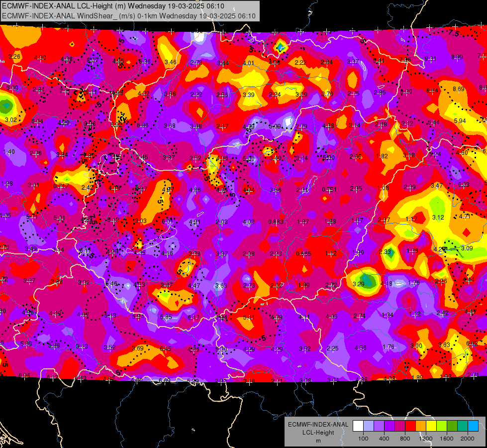Click the grid value 3.39
This screenshot has width=487, height=448.
click(x=249, y=95)
